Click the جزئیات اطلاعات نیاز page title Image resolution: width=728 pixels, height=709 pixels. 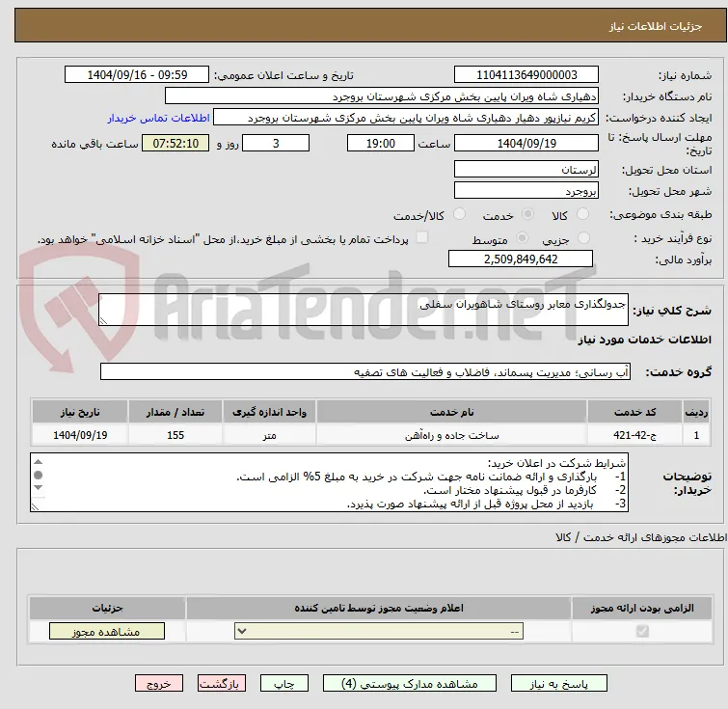pyautogui.click(x=656, y=26)
